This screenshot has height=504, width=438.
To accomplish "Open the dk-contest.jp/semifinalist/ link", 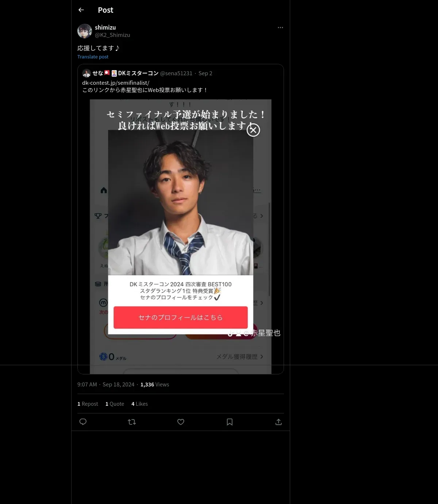I will click(116, 83).
